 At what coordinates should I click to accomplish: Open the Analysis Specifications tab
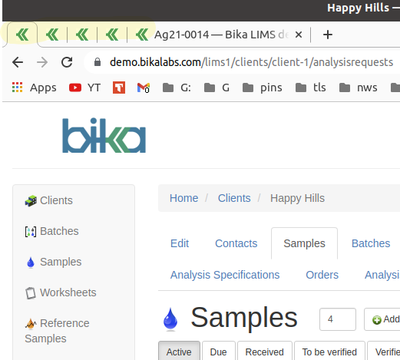pos(225,275)
